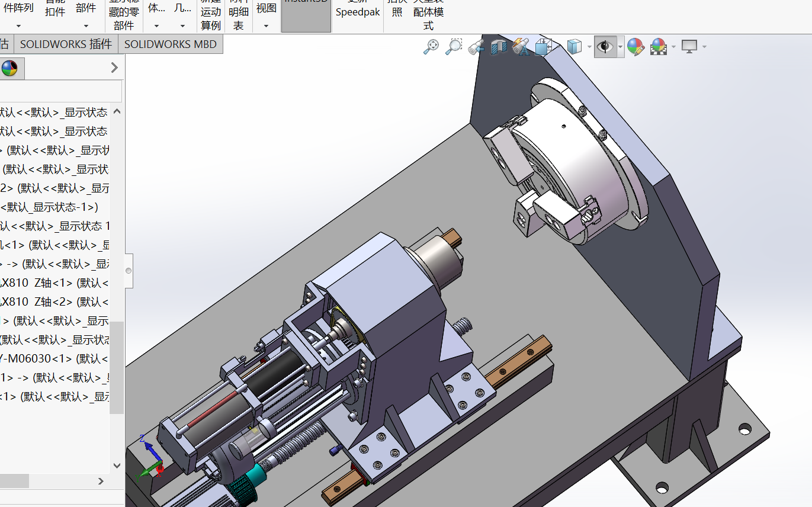Open the Apply Scene dropdown arrow
The image size is (812, 507).
point(673,47)
